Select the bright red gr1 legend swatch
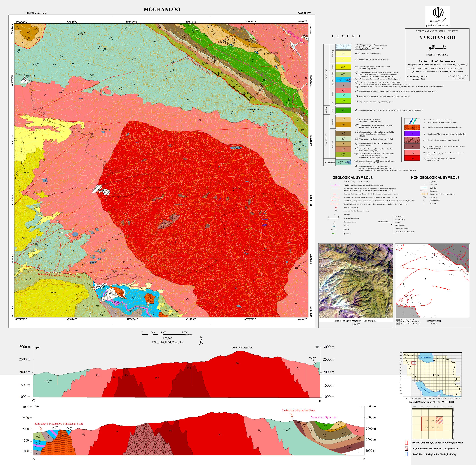This screenshot has width=476, height=465. 412,158
